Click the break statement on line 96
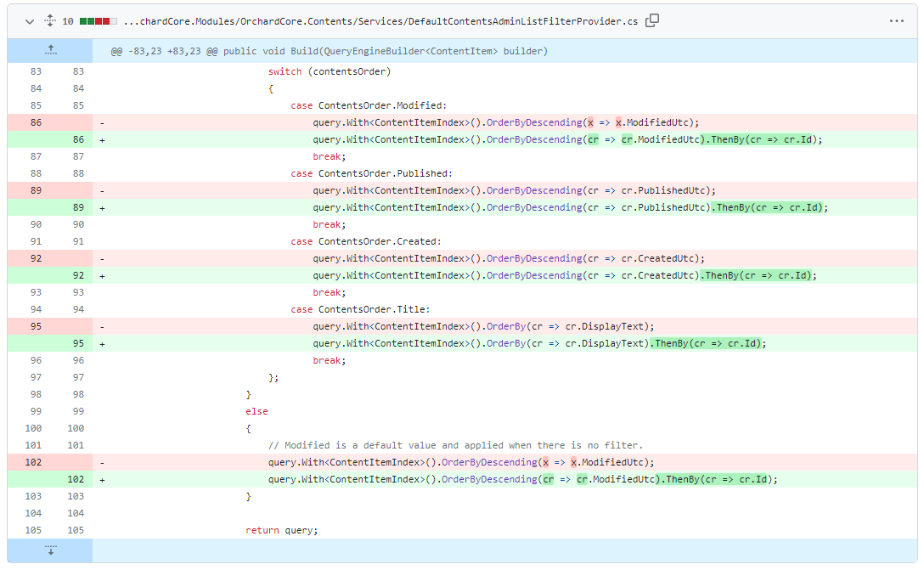The width and height of the screenshot is (924, 570). coord(330,360)
